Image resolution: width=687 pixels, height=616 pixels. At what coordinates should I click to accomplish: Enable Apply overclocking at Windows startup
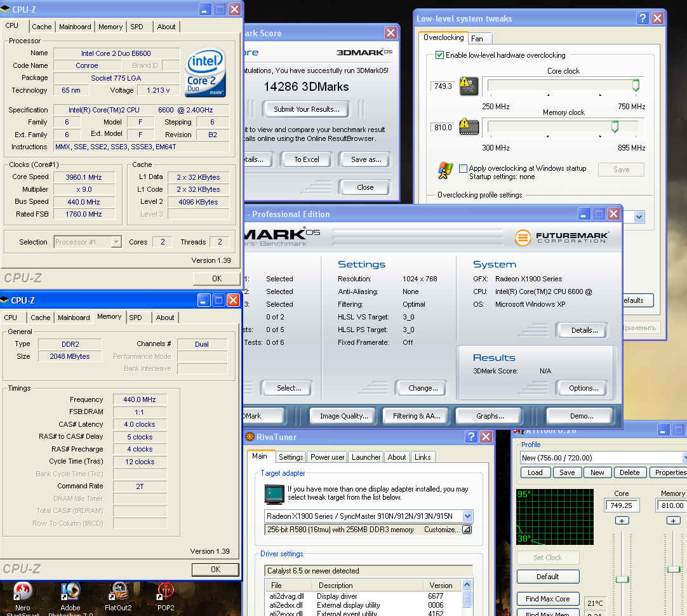463,168
